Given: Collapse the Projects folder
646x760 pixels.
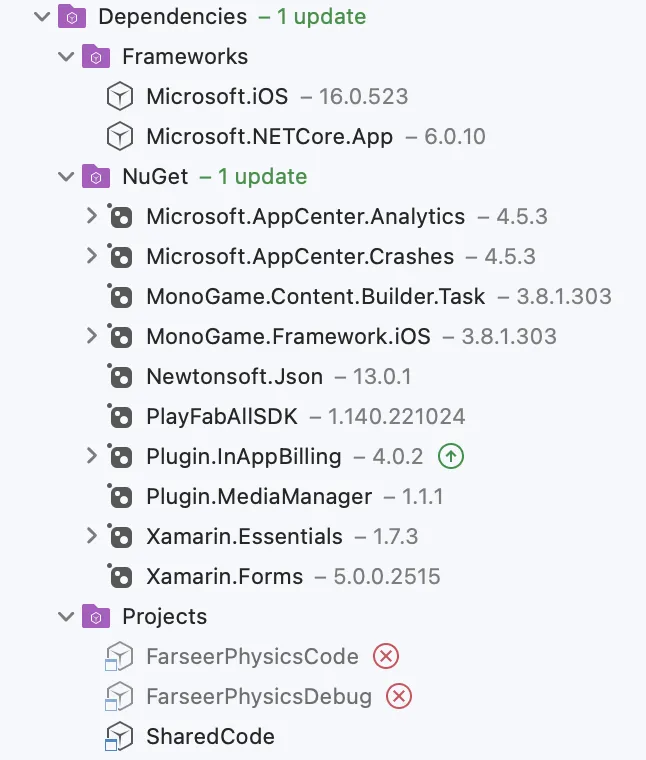Looking at the screenshot, I should pos(66,616).
